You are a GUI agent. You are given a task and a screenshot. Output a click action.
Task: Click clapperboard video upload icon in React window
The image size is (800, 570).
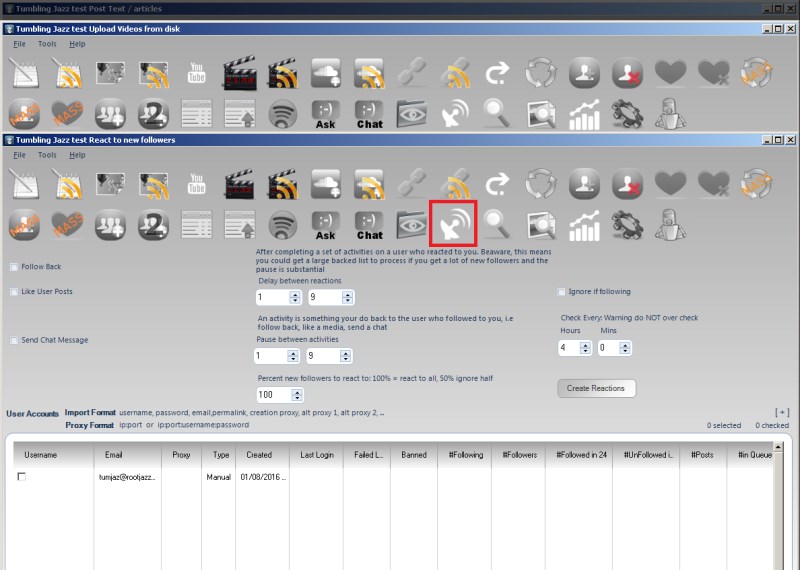[239, 184]
